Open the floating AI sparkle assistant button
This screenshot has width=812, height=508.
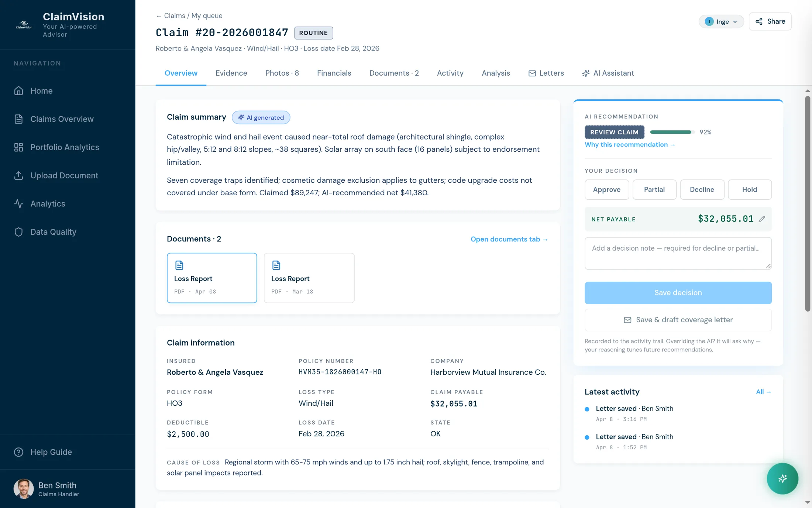(782, 478)
